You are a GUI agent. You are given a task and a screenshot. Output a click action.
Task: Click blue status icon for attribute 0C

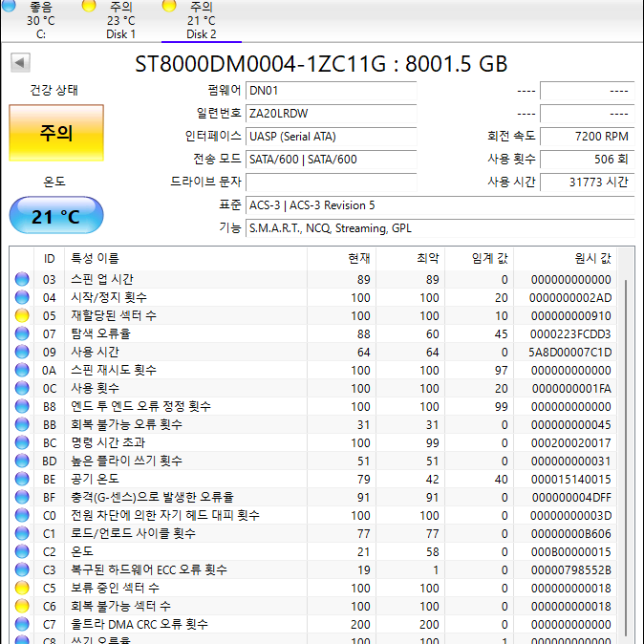pos(22,388)
